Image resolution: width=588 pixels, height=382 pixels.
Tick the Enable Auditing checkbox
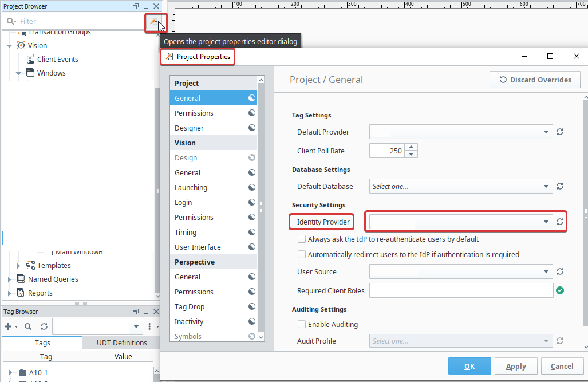point(302,324)
